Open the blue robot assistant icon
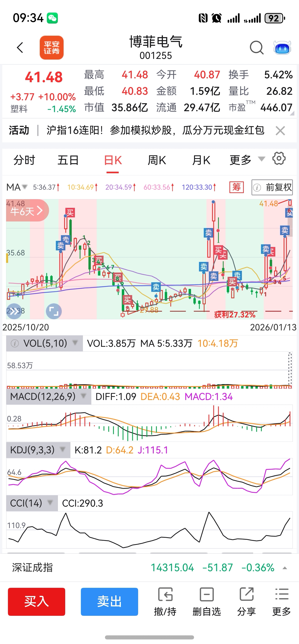The width and height of the screenshot is (299, 644). [282, 48]
